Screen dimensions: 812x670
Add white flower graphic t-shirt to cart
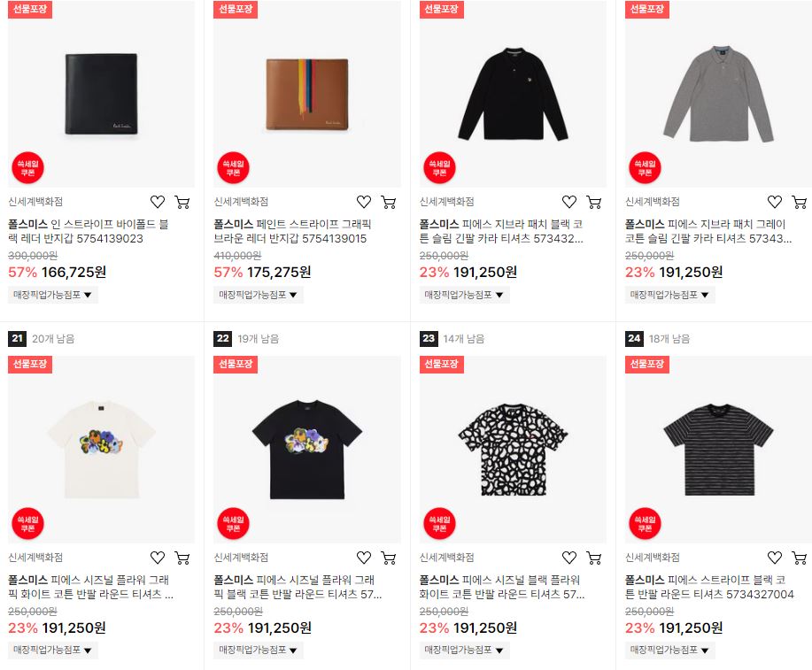[182, 558]
